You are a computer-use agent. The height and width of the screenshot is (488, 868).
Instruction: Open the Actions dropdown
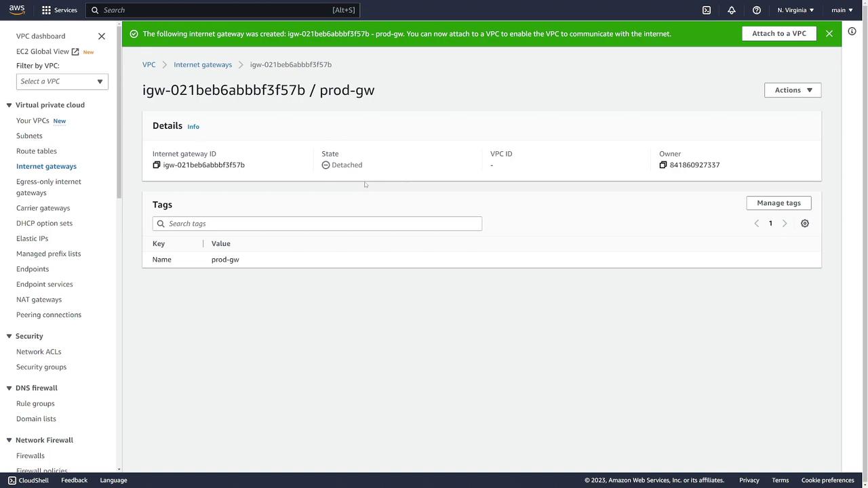tap(793, 90)
